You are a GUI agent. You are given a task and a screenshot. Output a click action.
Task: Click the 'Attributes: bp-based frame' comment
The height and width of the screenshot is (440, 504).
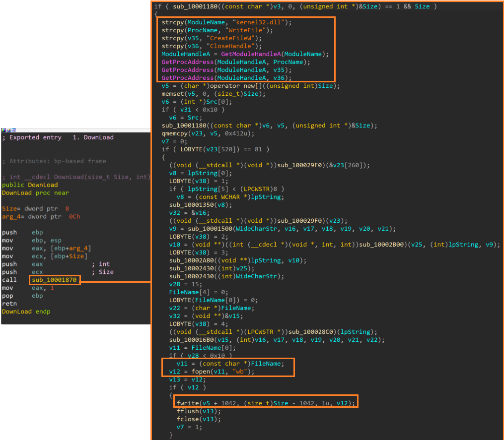54,161
